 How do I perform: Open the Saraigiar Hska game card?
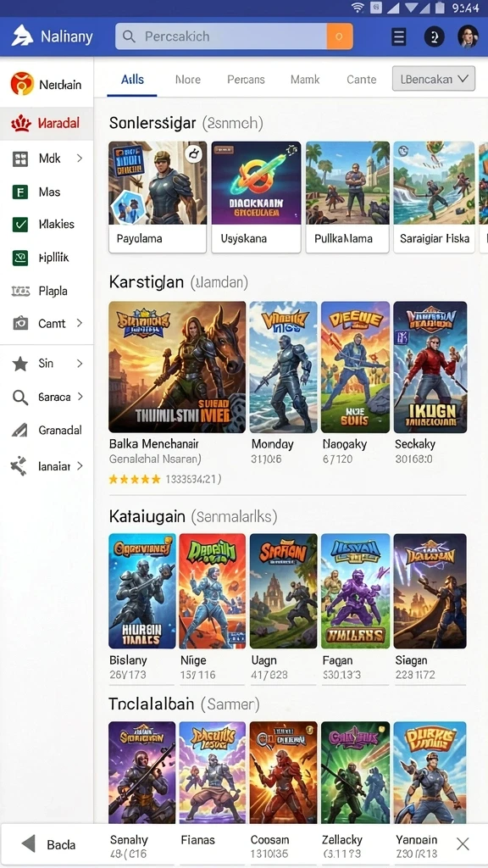click(435, 197)
